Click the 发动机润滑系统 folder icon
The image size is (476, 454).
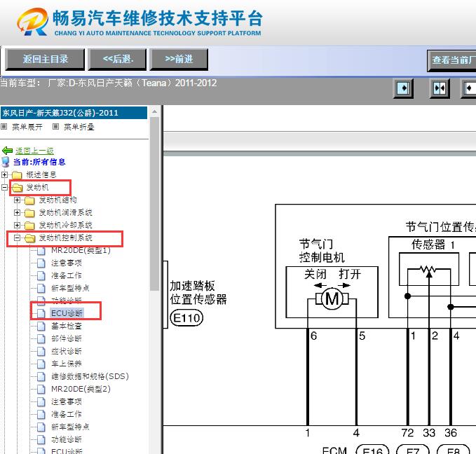29,213
